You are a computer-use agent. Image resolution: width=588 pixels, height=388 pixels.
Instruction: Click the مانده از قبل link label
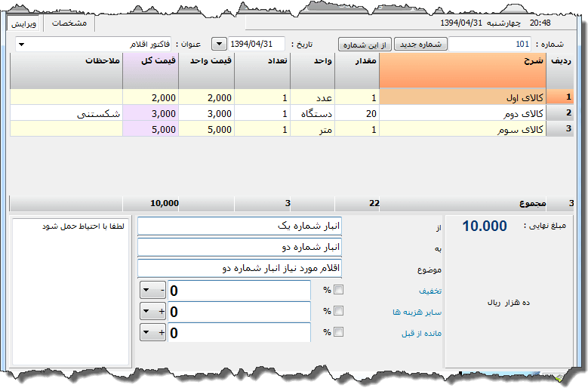coord(421,333)
